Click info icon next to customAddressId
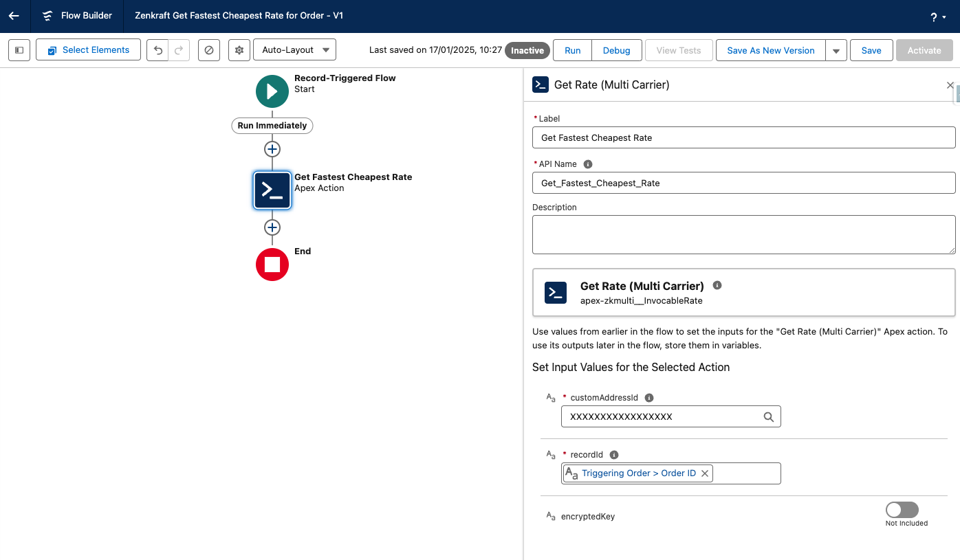Image resolution: width=960 pixels, height=560 pixels. point(649,398)
